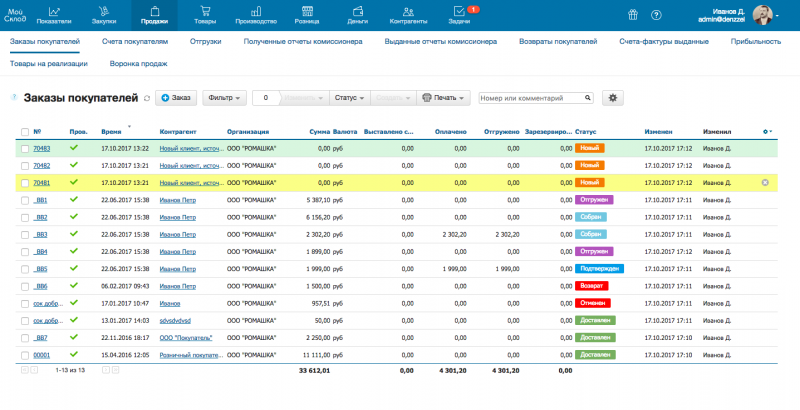
Task: Toggle the select-all checkbox in table header
Action: tap(24, 131)
